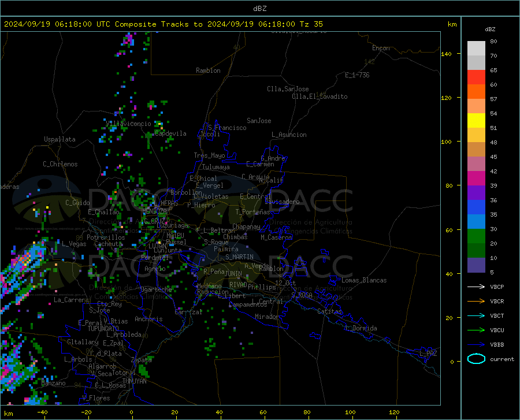Click the S_MARTIN label on map
Screen dimensions: 520x420
[239, 257]
